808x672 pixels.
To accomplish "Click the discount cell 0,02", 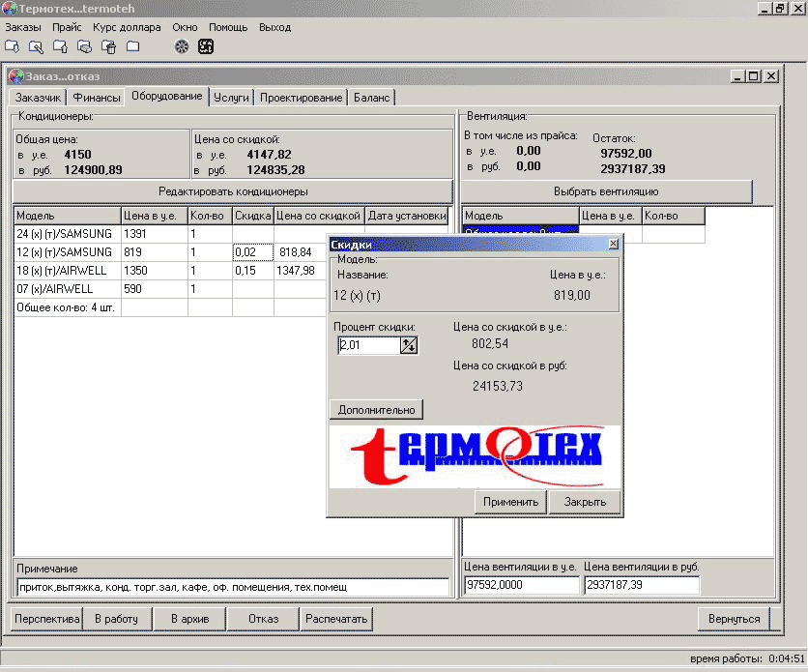I will (x=253, y=252).
